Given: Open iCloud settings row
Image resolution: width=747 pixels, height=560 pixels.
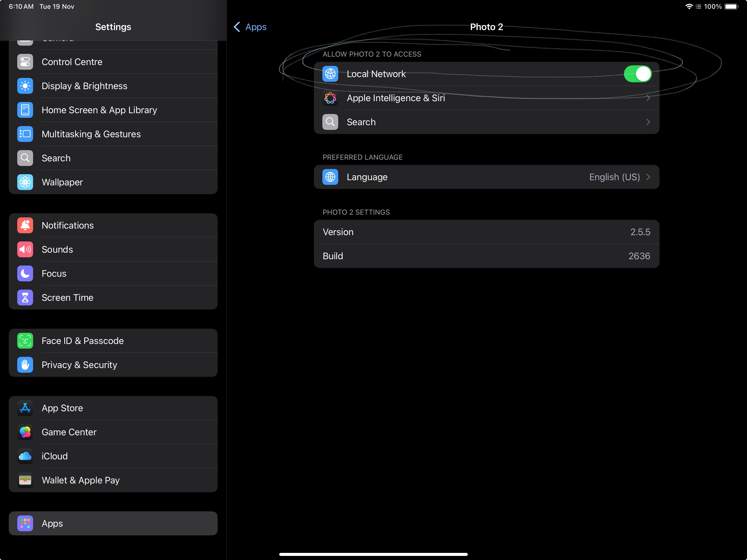Looking at the screenshot, I should coord(113,456).
